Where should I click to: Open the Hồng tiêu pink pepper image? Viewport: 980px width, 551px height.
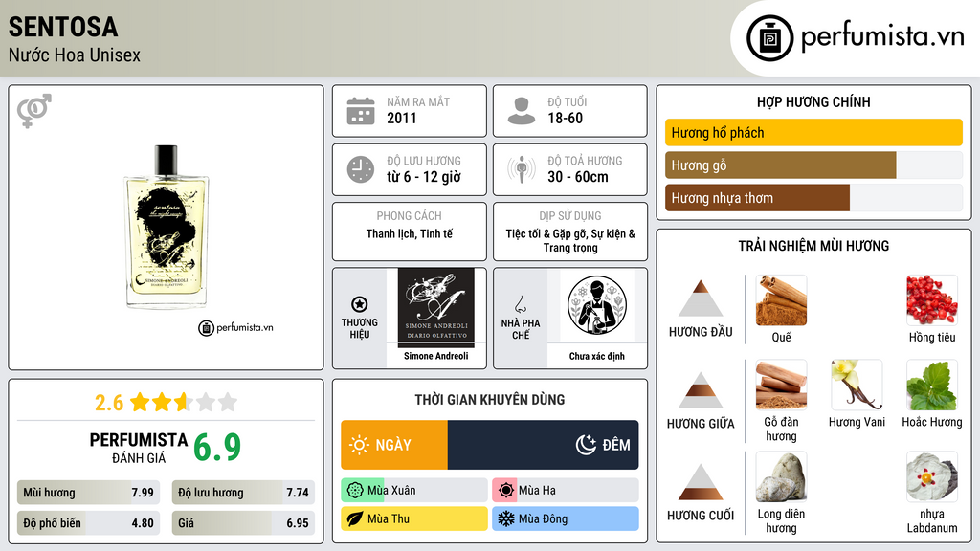(932, 300)
